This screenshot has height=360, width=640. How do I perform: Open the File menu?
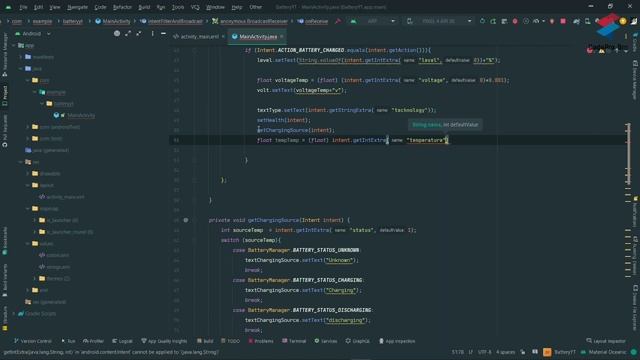[x=23, y=7]
